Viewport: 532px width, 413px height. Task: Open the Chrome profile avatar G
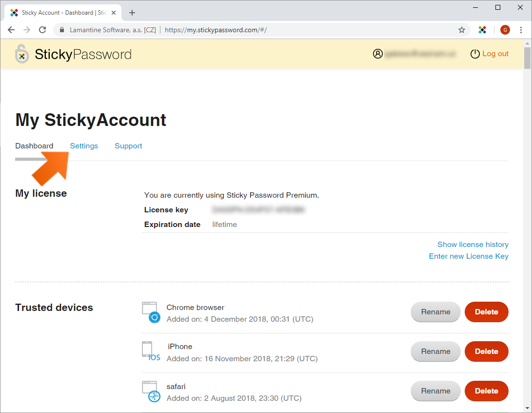point(505,30)
